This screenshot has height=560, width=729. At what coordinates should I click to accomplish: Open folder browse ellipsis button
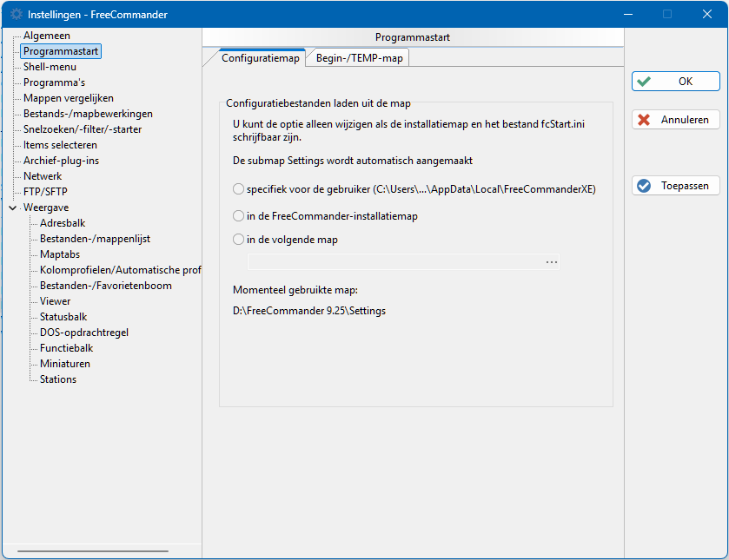point(552,262)
